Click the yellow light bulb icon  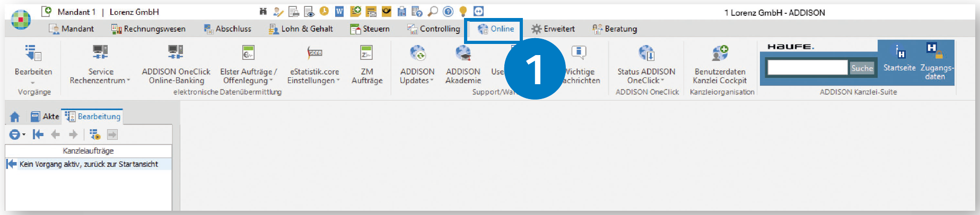(x=463, y=11)
